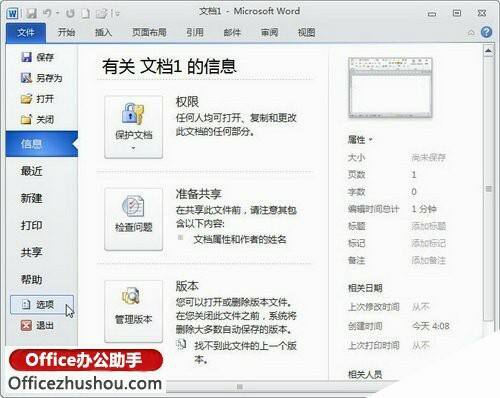This screenshot has width=500, height=398.
Task: Open Word Help via the question mark icon
Action: [x=486, y=32]
